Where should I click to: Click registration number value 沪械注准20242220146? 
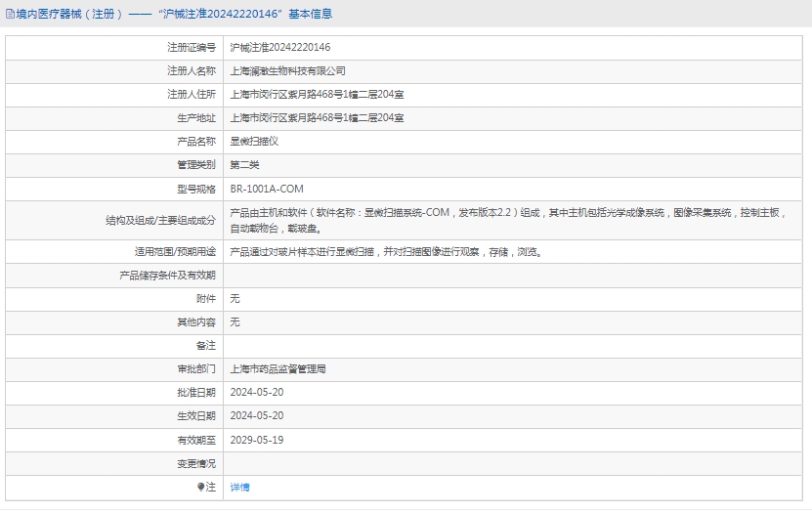[279, 47]
